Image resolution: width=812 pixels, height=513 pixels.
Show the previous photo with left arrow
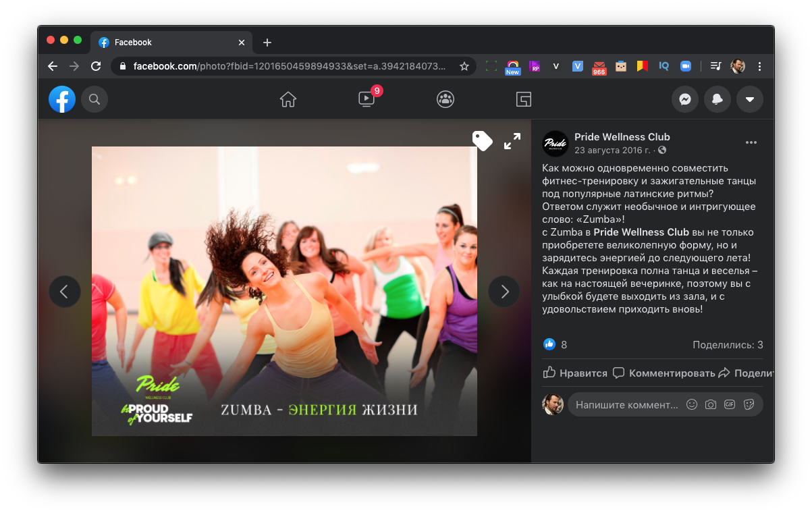tap(65, 292)
